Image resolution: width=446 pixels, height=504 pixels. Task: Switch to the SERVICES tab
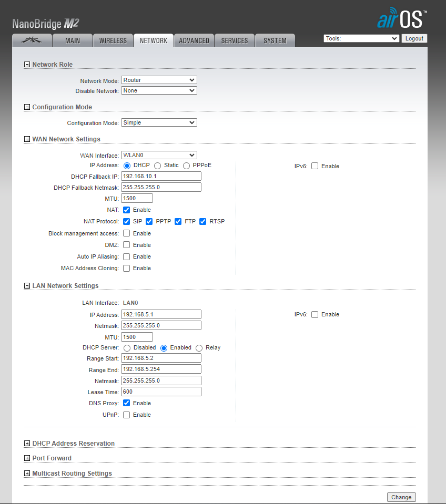tap(235, 40)
